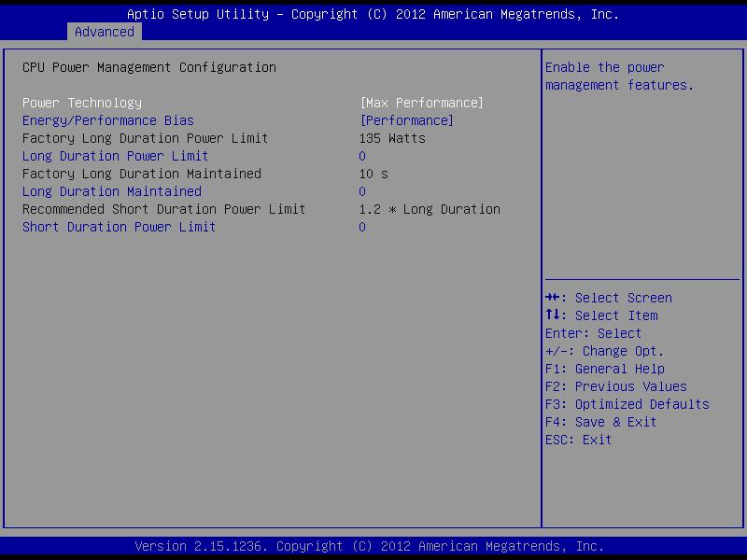Select the Long Duration Power Limit entry
Screen dimensions: 747x560
coord(115,156)
